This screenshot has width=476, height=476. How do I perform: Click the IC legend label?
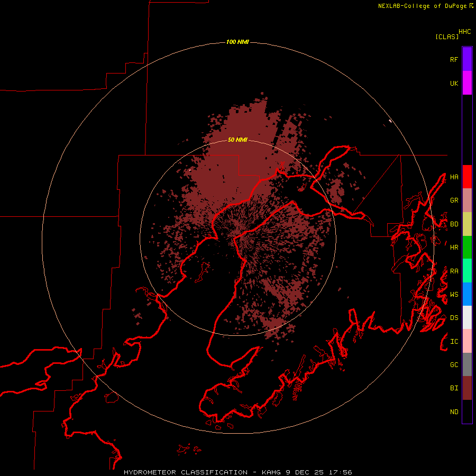pos(454,342)
